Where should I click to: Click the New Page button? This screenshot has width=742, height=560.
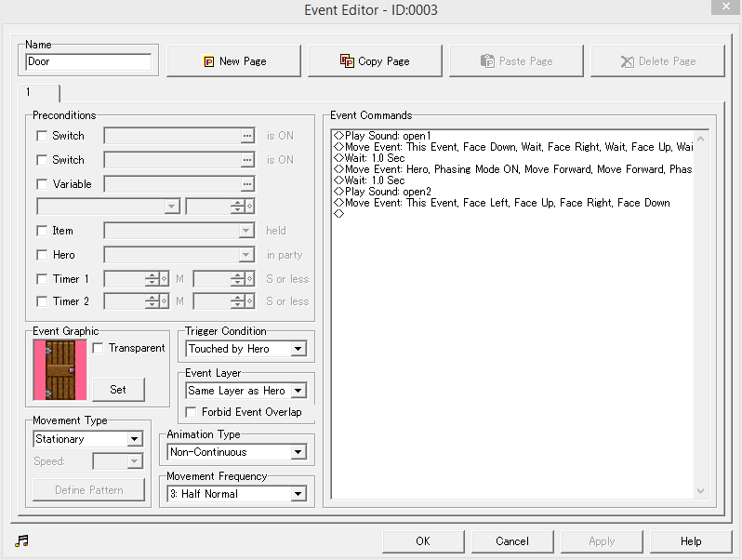click(x=233, y=61)
